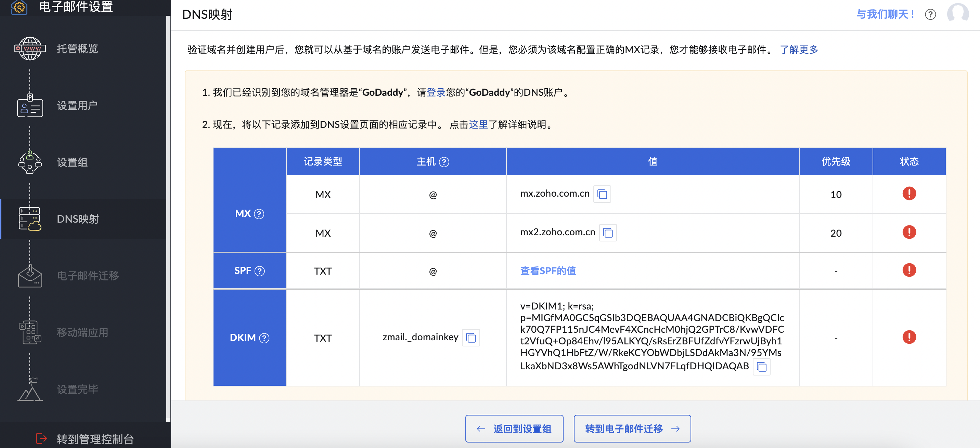
Task: Go to 设置用户 in sidebar
Action: [x=77, y=105]
